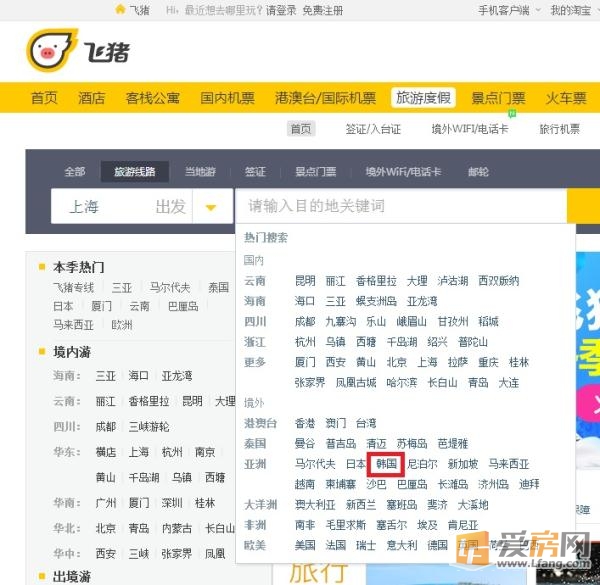Click the destination keyword input field

click(401, 206)
